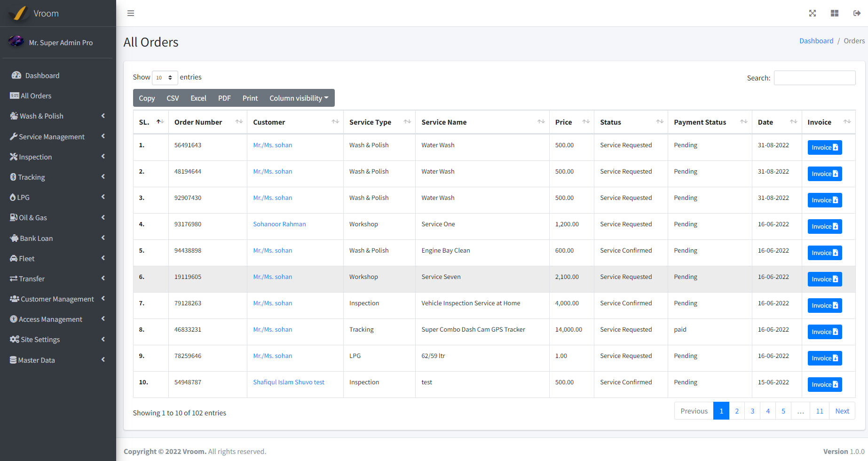The image size is (868, 461).
Task: Click the Service Management wrench icon
Action: [14, 136]
